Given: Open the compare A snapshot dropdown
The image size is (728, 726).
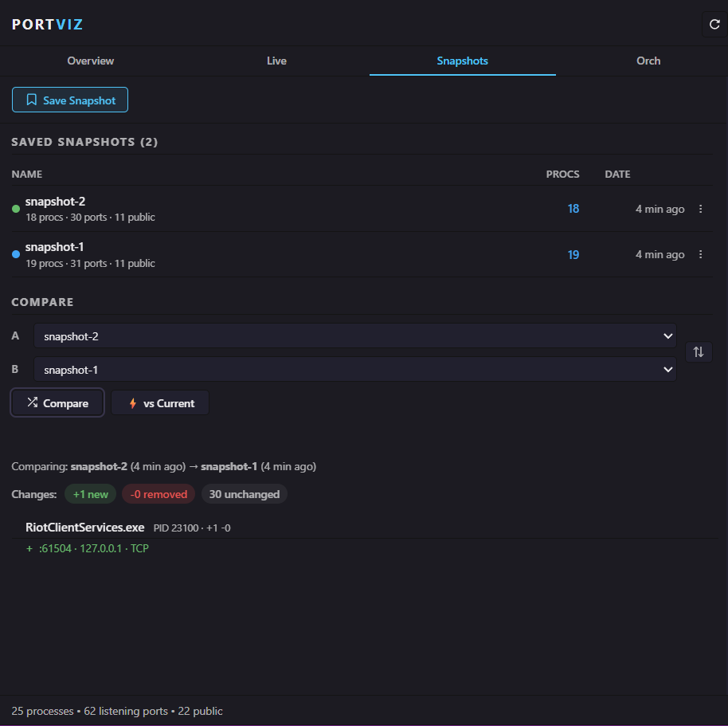Looking at the screenshot, I should click(354, 336).
